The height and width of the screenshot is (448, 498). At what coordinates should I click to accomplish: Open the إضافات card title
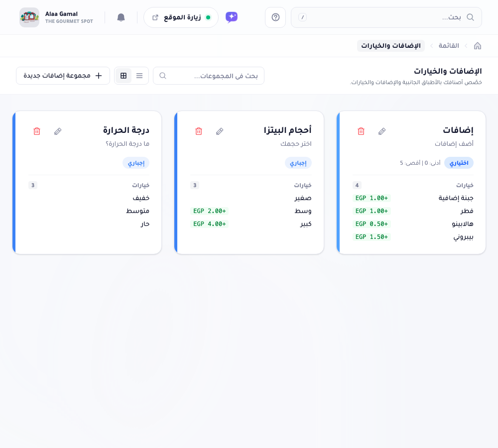point(458,130)
